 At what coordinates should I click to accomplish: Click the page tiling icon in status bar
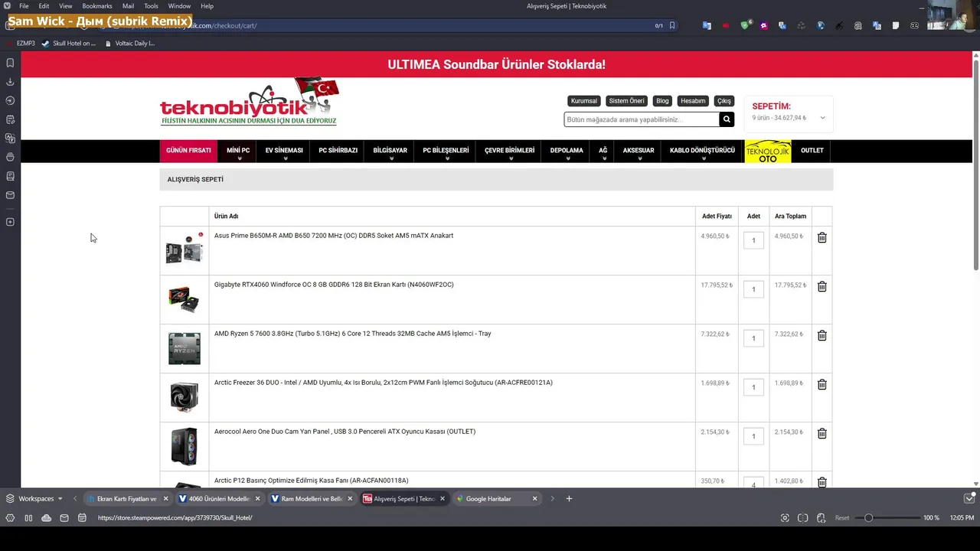(802, 518)
